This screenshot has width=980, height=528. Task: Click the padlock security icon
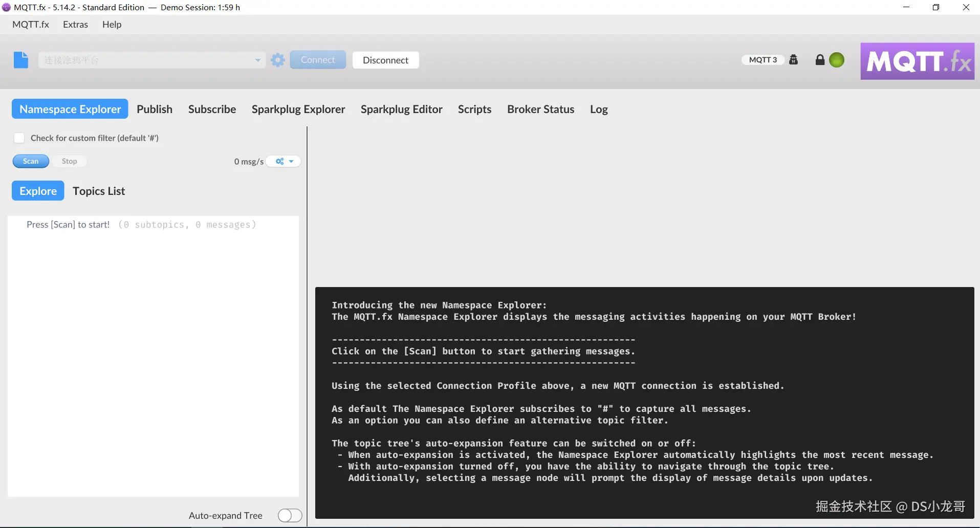(x=820, y=60)
